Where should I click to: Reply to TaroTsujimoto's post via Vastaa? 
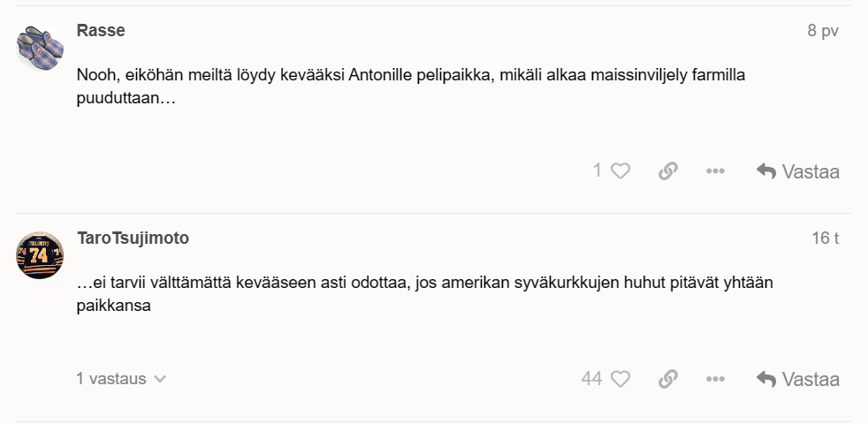(798, 379)
